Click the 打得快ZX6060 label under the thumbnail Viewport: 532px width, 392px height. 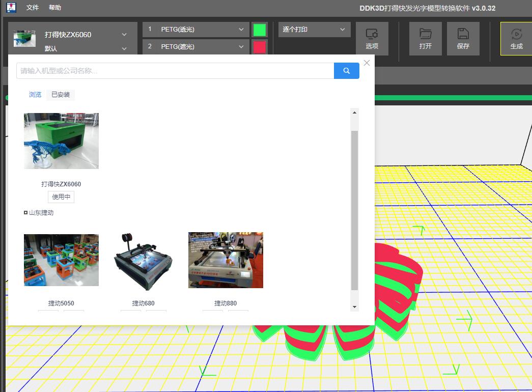[61, 184]
